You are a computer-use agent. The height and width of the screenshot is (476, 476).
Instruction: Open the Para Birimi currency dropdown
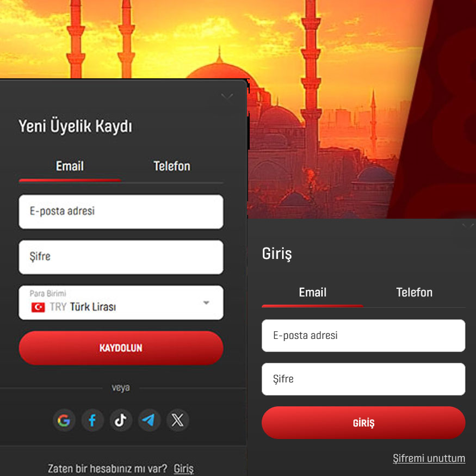[x=121, y=302]
